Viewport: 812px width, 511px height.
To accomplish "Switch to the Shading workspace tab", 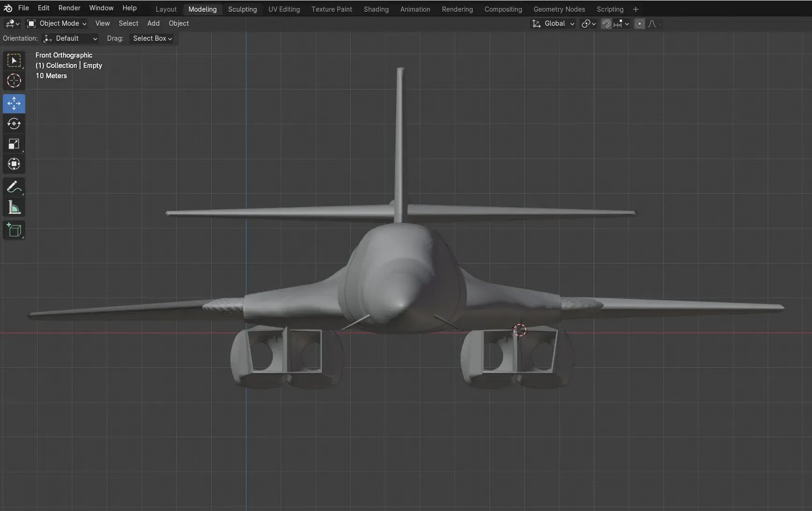I will [x=376, y=9].
